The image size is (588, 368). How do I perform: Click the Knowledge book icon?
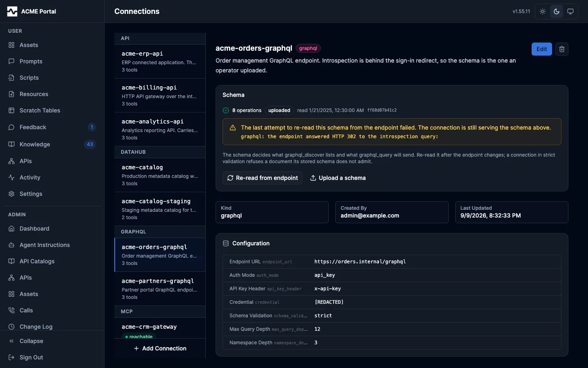11,144
